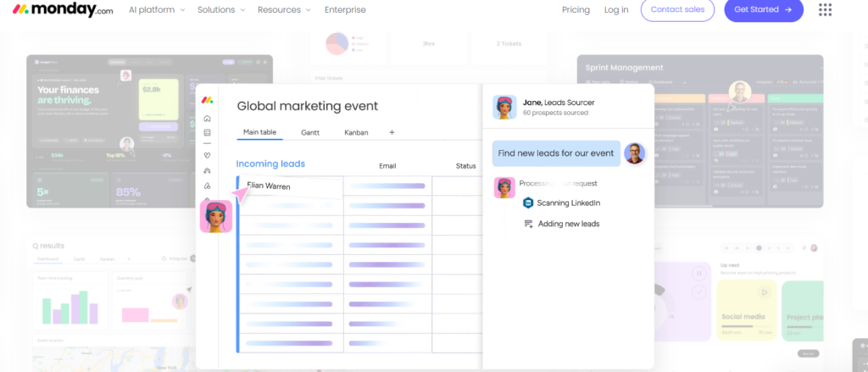The height and width of the screenshot is (372, 868).
Task: Click the Your finances are thriving heading
Action: [68, 95]
